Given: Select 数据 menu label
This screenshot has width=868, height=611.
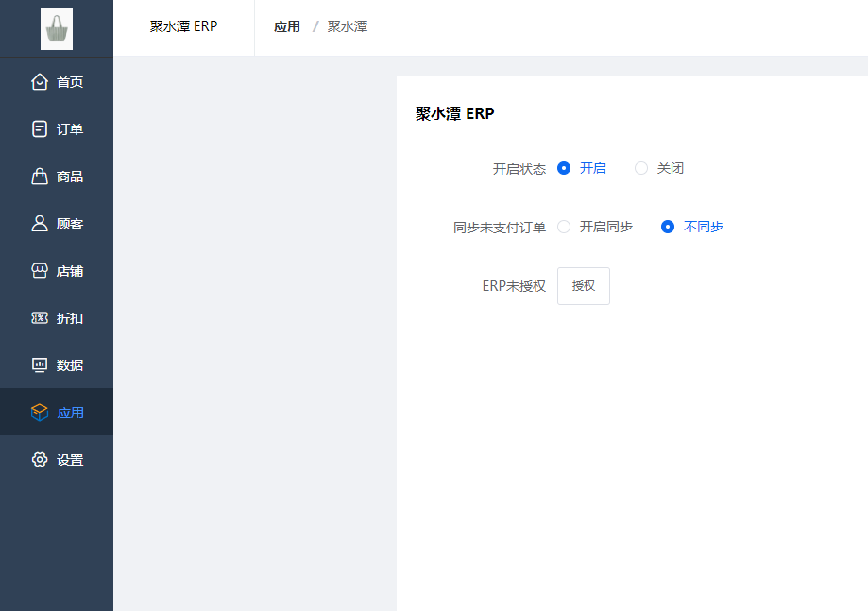Looking at the screenshot, I should coord(70,365).
